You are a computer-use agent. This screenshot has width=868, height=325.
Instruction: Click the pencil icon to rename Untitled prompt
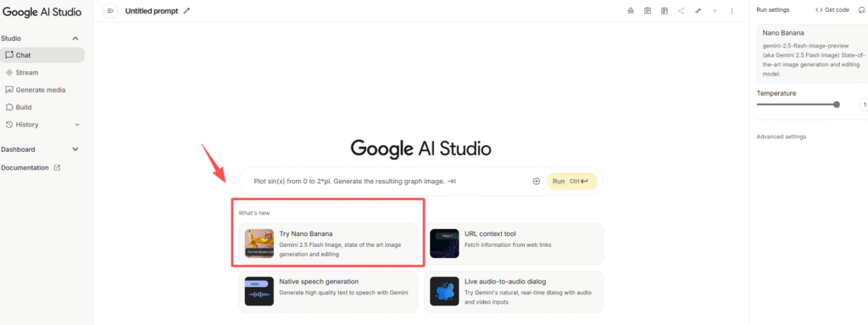[186, 10]
